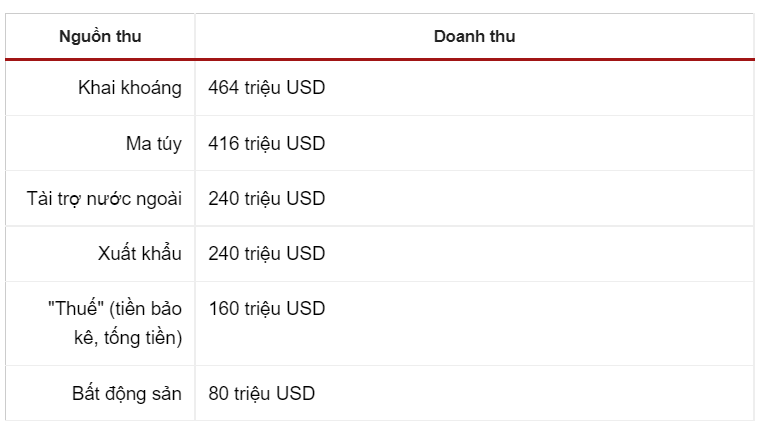Click the number 160 in the revenue column

222,308
